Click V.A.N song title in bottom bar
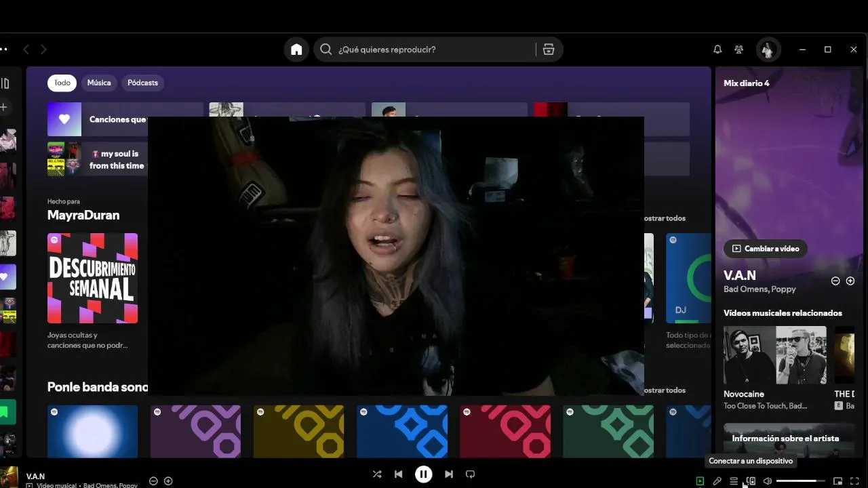This screenshot has width=868, height=488. (35, 476)
